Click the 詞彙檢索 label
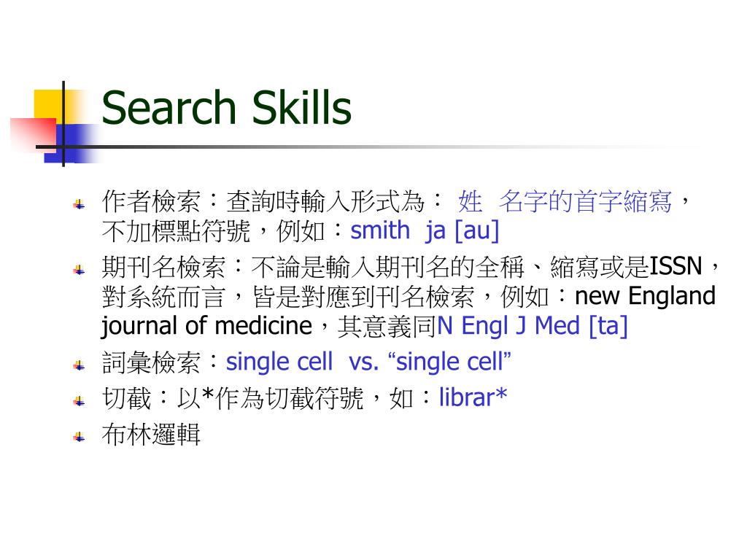Screen dimensions: 747x560 [x=151, y=362]
